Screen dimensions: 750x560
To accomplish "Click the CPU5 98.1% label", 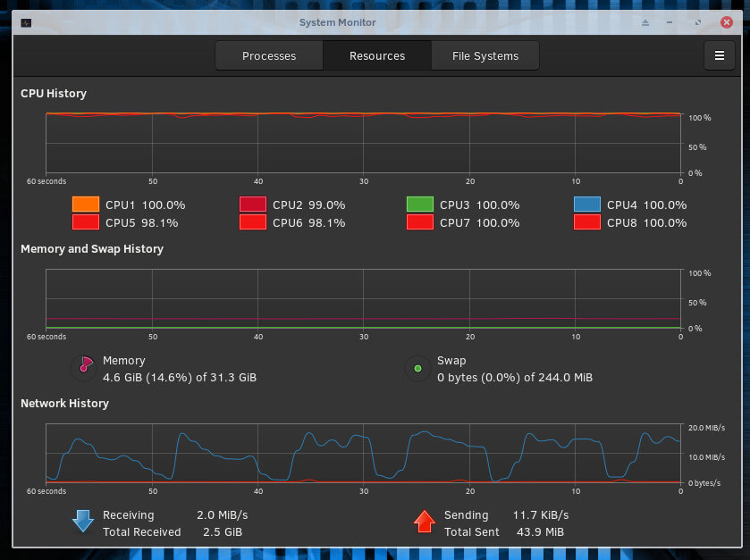I will point(141,223).
